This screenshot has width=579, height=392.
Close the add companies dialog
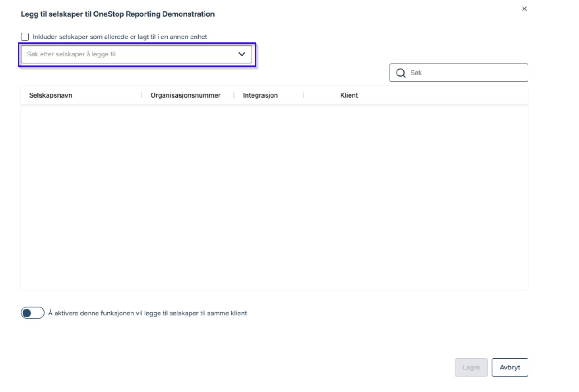(524, 9)
